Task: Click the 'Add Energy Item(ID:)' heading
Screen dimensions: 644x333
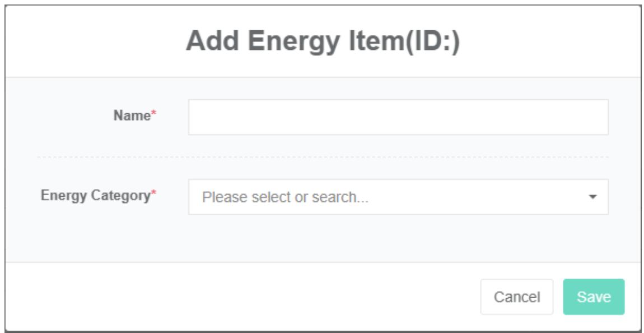Action: click(x=323, y=41)
